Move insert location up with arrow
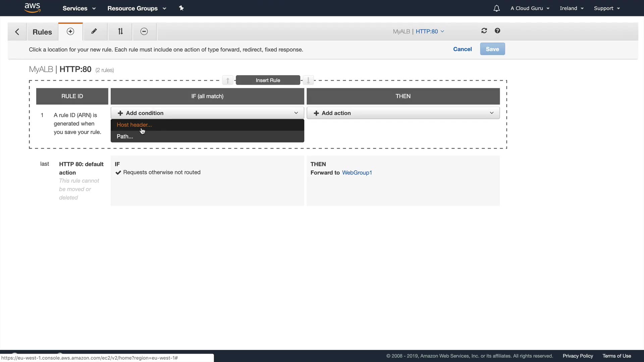The height and width of the screenshot is (362, 644). click(228, 80)
